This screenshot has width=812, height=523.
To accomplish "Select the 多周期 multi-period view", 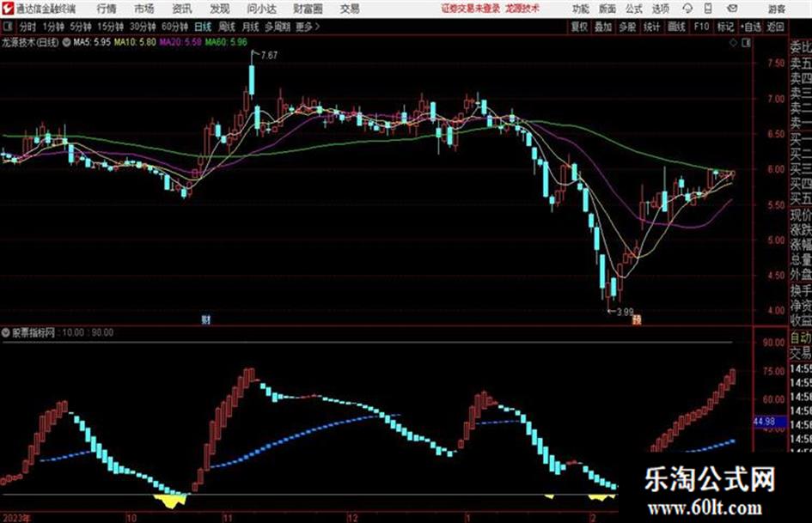I will tap(278, 27).
